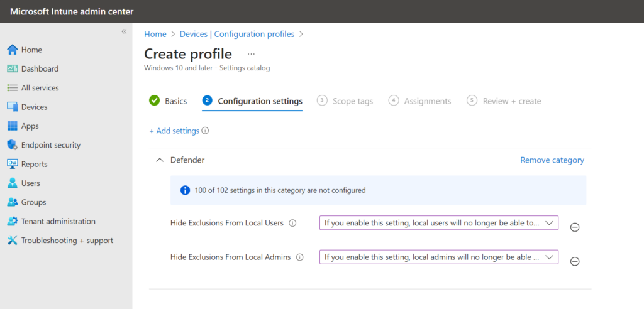
Task: Open Hide Exclusions From Local Users dropdown
Action: [439, 223]
